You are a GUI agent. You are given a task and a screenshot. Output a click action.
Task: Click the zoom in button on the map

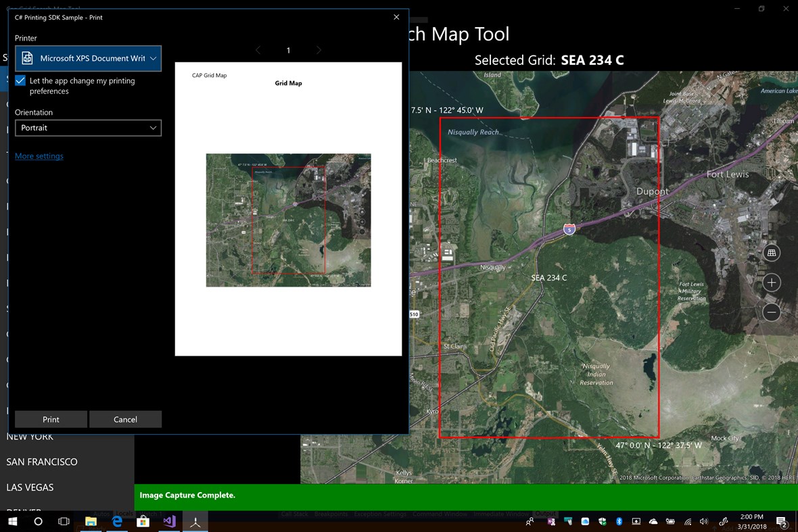[771, 283]
